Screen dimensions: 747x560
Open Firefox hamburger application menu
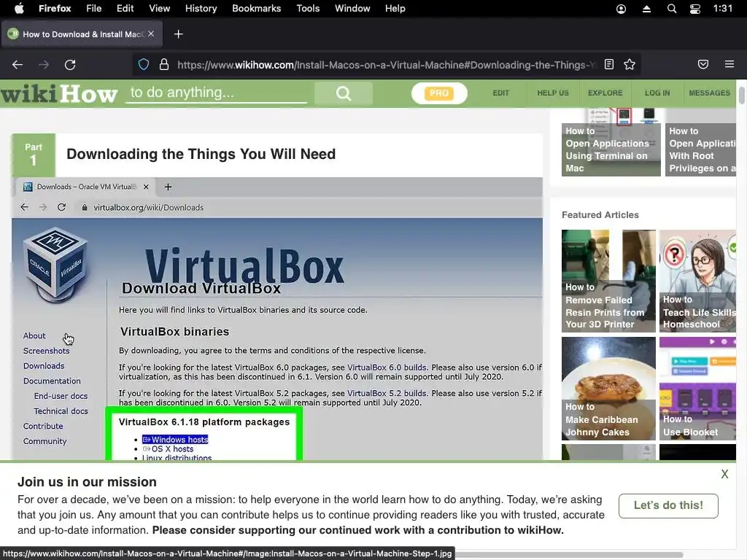point(729,64)
